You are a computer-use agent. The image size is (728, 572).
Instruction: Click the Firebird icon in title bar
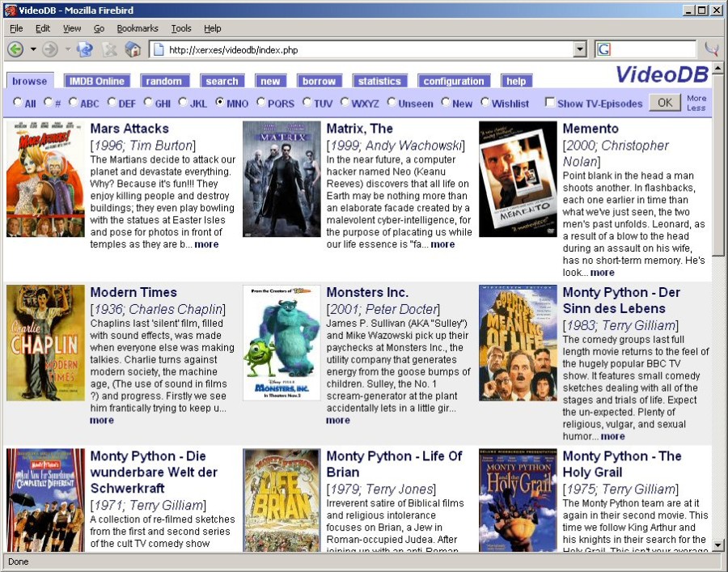(x=11, y=10)
